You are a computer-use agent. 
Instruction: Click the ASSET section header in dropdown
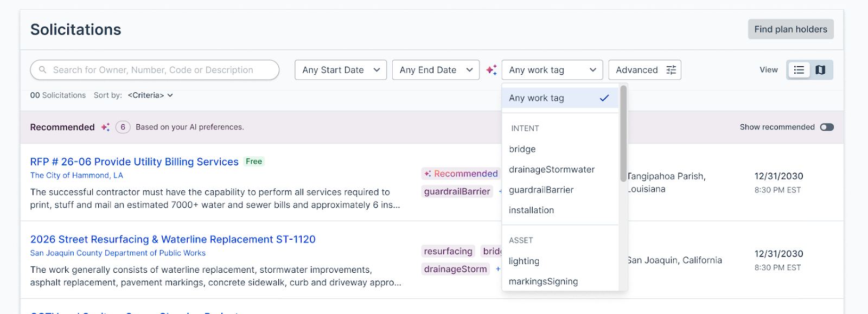click(521, 240)
